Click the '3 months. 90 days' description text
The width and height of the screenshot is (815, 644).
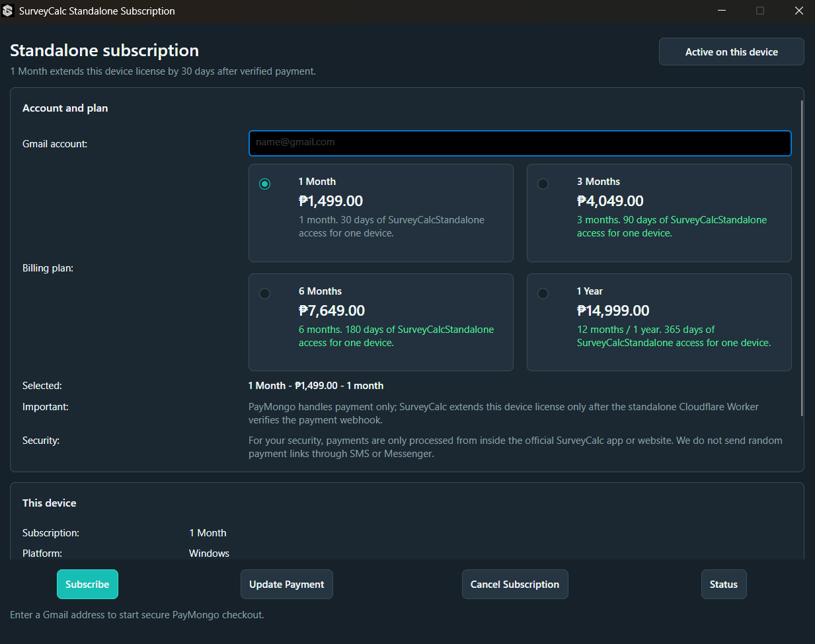[672, 227]
